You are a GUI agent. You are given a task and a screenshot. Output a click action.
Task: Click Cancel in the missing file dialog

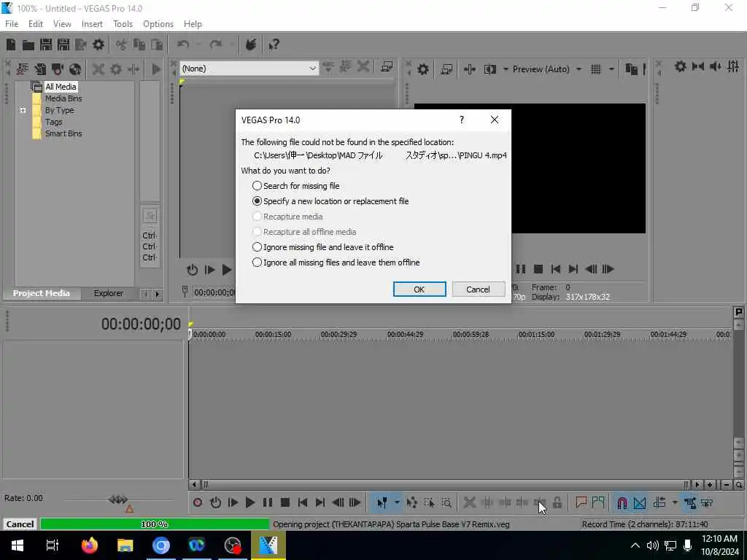tap(478, 289)
